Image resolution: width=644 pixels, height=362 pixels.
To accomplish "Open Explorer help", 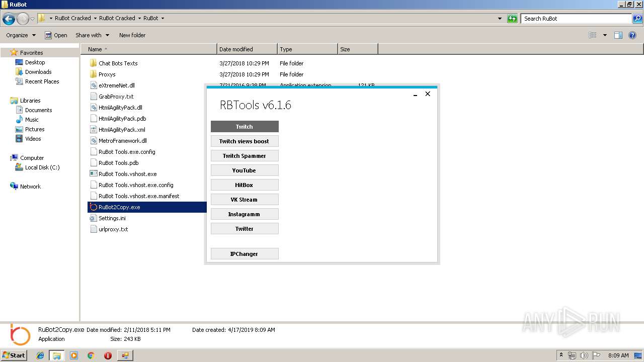I will [x=632, y=35].
